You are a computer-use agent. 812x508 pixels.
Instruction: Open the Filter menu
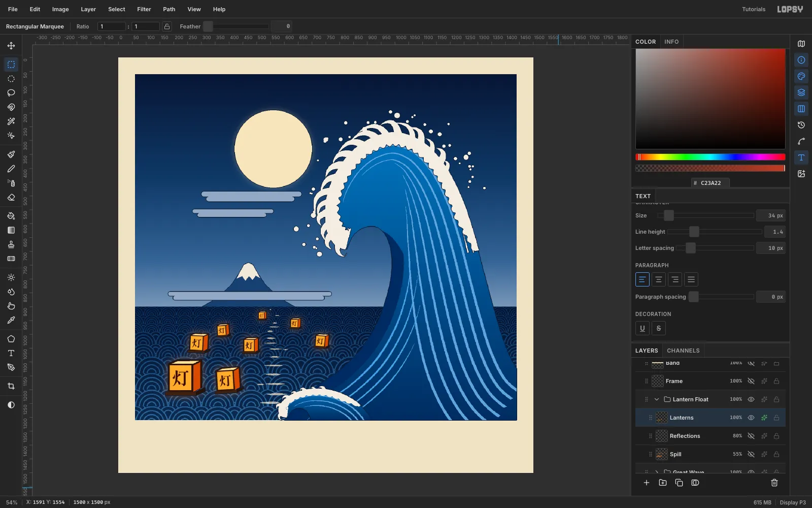[144, 9]
